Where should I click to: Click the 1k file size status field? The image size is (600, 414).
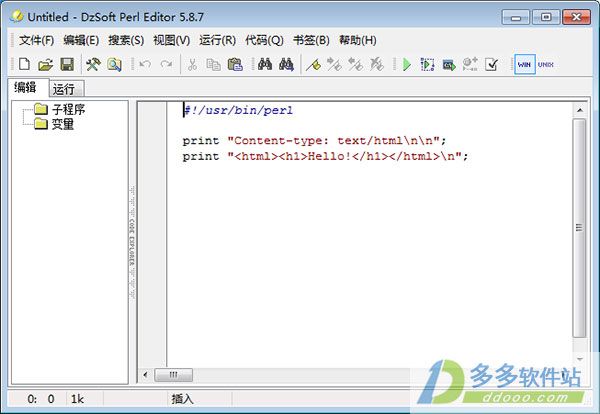(77, 399)
